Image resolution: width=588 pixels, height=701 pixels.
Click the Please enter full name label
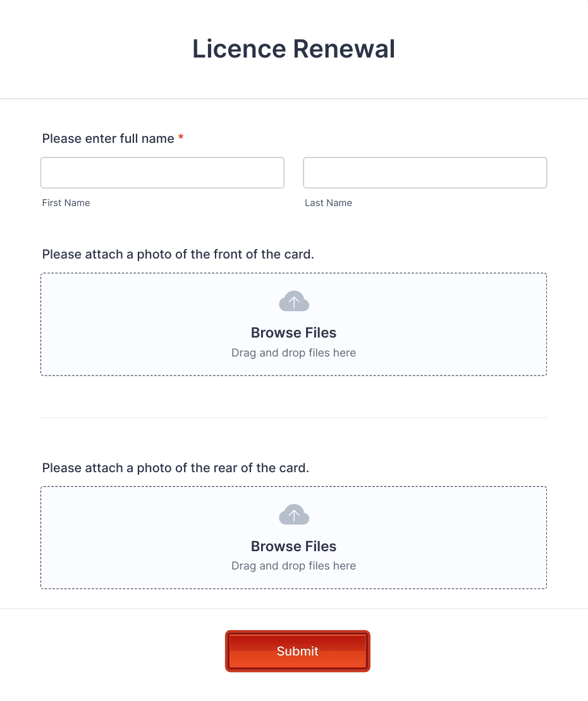tap(107, 138)
